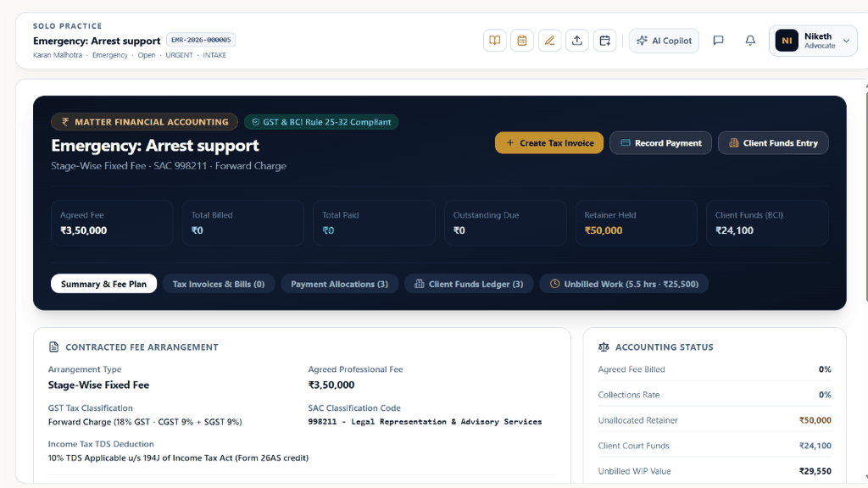Image resolution: width=868 pixels, height=488 pixels.
Task: Click the Emergency: Arrest support header title
Action: 97,41
